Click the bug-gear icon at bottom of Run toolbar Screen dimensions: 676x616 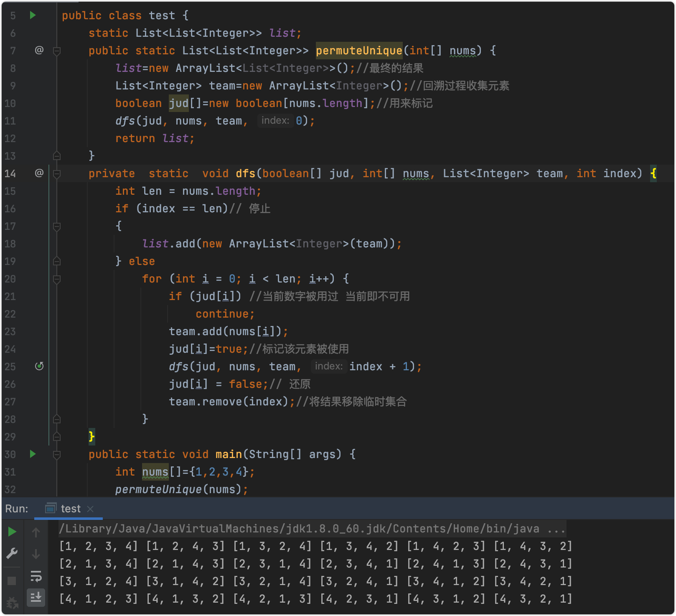pyautogui.click(x=12, y=603)
